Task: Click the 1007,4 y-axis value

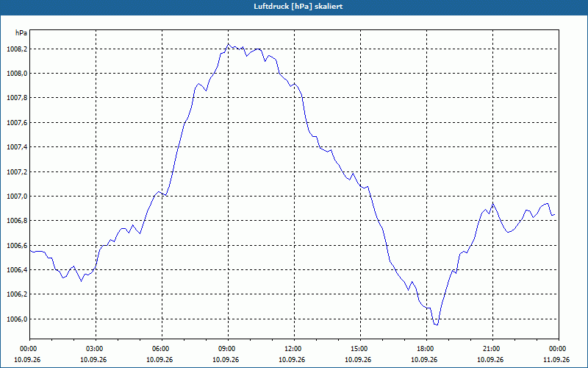Action: [x=17, y=147]
